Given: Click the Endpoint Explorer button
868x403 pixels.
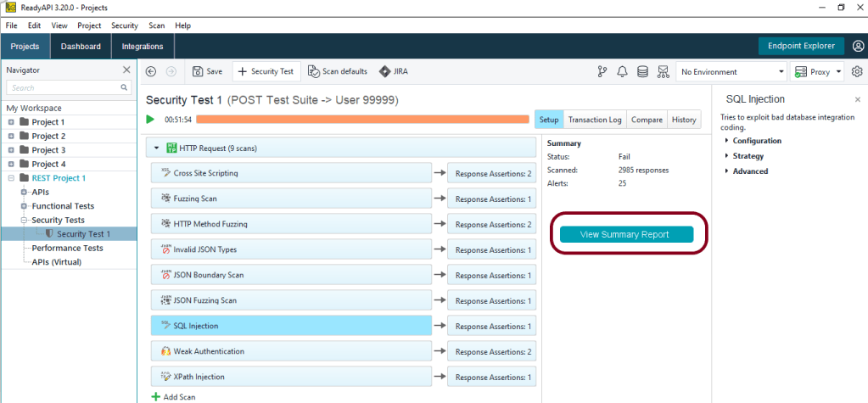Looking at the screenshot, I should click(x=801, y=46).
